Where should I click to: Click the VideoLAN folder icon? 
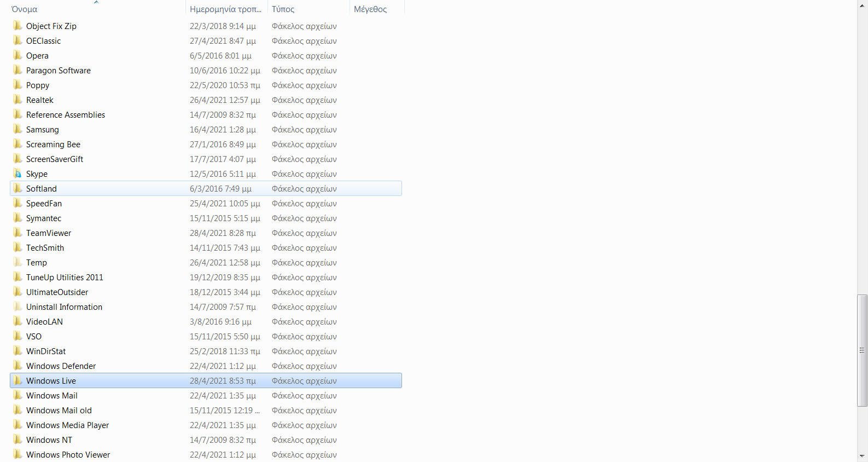coord(18,321)
